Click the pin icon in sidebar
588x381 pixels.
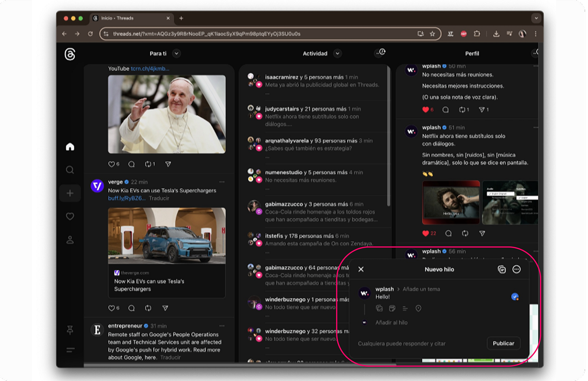coord(70,330)
